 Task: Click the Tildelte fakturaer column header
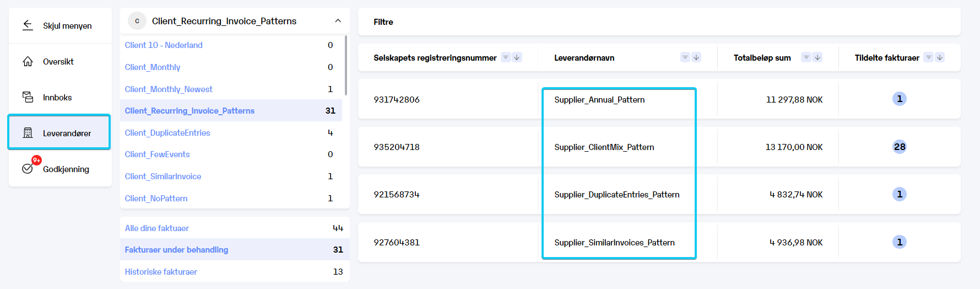tap(887, 58)
